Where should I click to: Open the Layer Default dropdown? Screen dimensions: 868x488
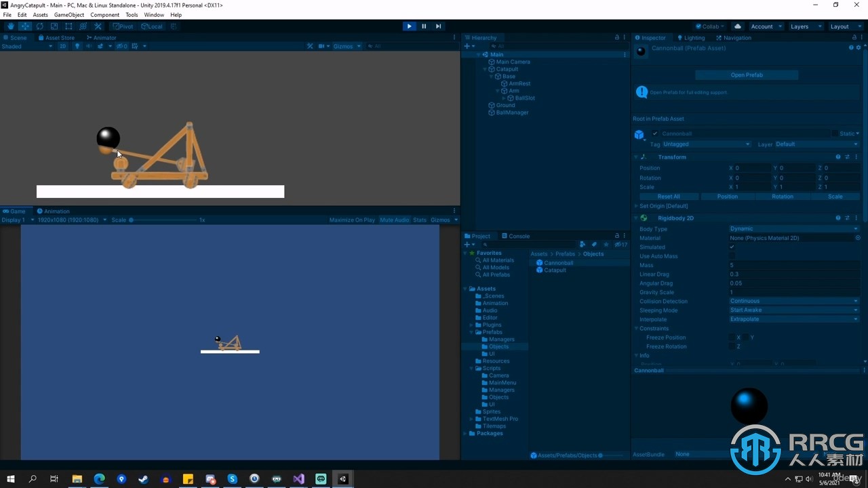tap(816, 144)
